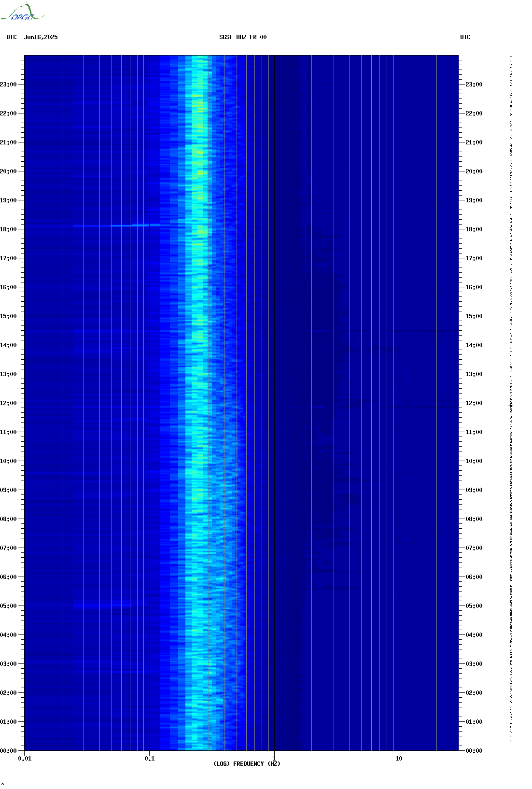This screenshot has width=532, height=789.
Task: Select 06:00 on the left time axis
Action: click(8, 577)
